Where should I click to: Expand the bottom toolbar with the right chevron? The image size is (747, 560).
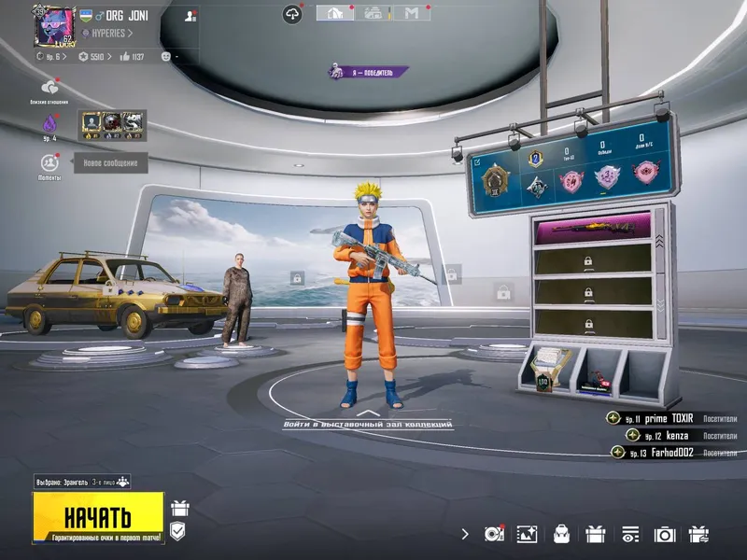tap(465, 534)
